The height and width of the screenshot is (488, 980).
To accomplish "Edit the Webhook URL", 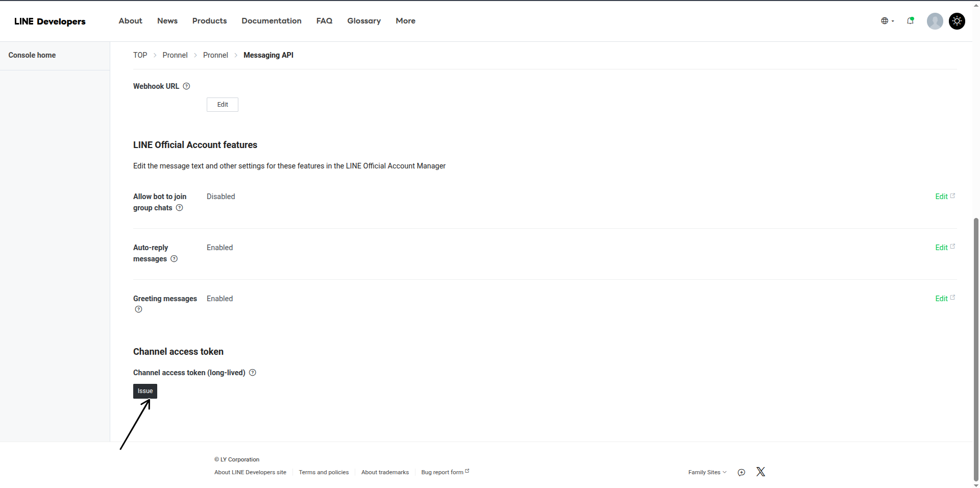I will tap(223, 105).
